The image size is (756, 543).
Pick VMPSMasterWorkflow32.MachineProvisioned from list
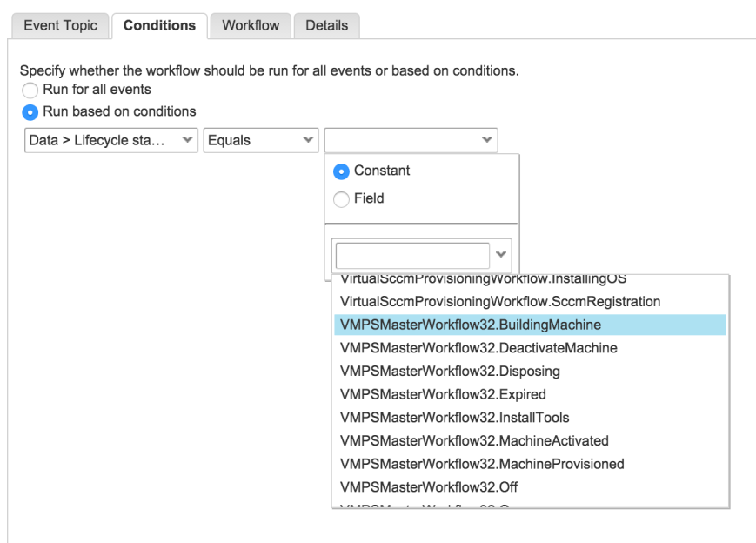pos(482,464)
